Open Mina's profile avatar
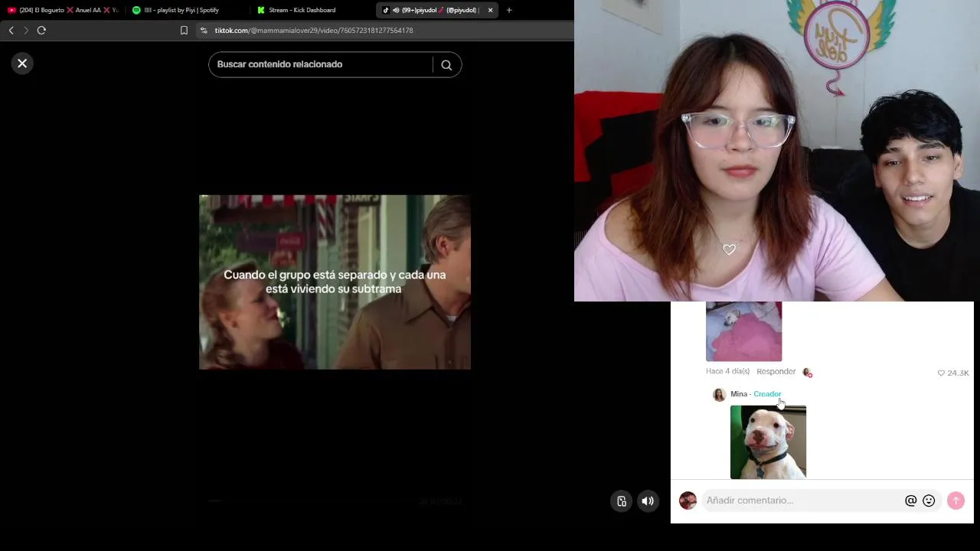 [719, 395]
